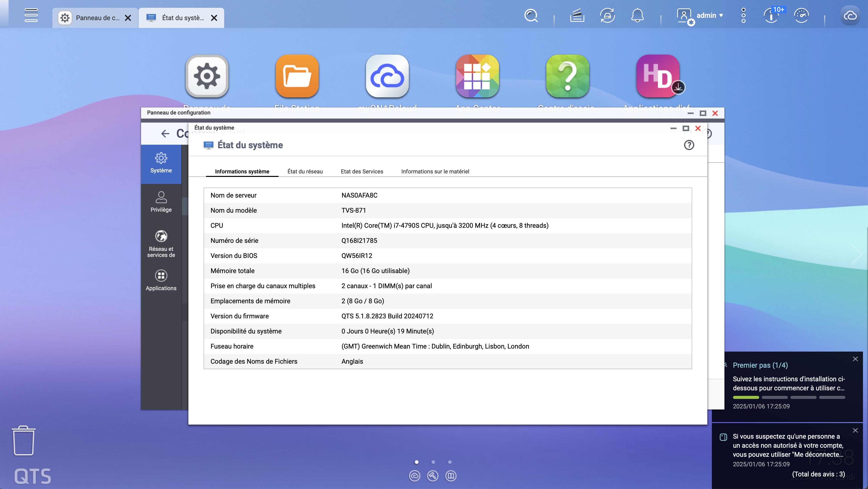This screenshot has height=489, width=868.
Task: Launch App Center desktop app
Action: 477,77
